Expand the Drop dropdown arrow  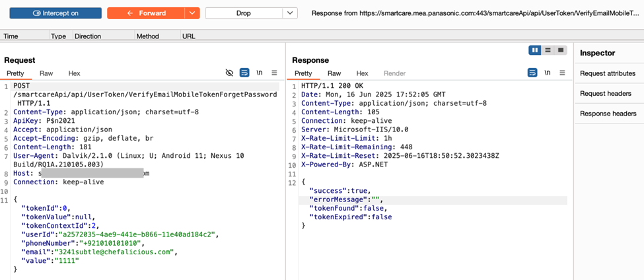(290, 13)
